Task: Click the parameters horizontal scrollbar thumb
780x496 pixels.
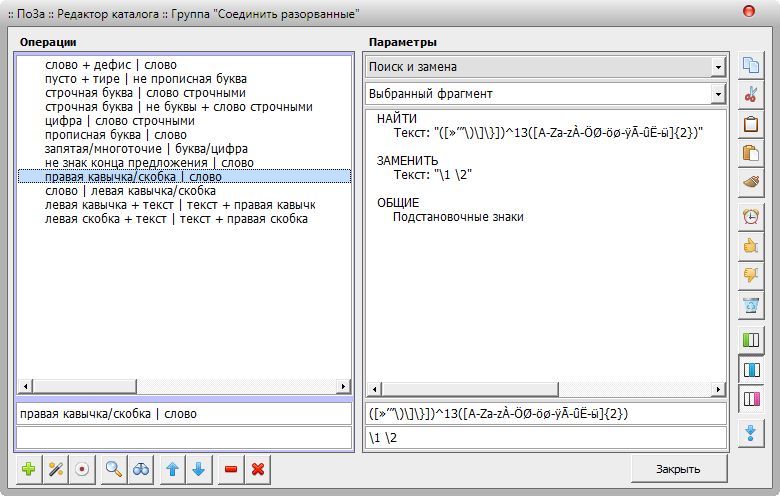Action: [471, 389]
